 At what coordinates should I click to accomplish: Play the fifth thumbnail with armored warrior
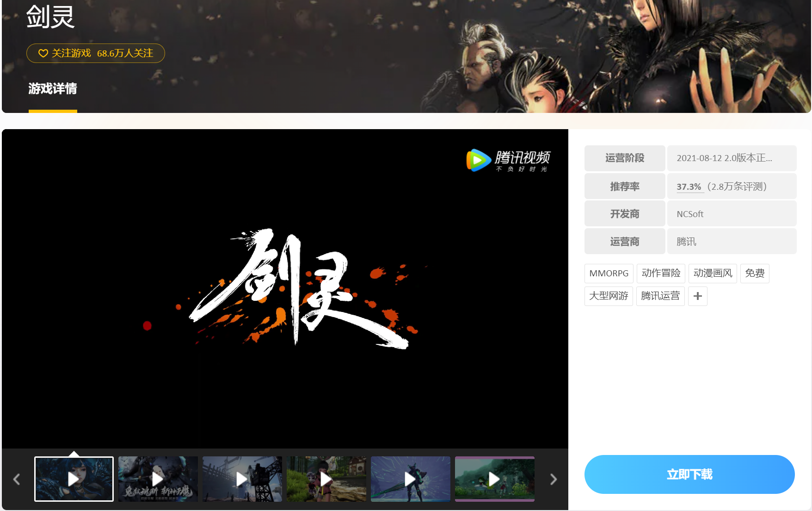[x=411, y=479]
